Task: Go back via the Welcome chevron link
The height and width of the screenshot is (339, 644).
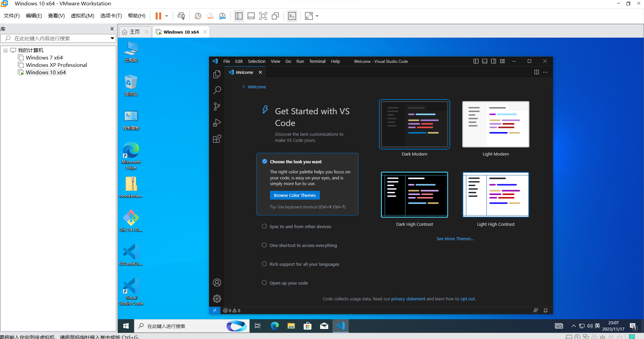Action: click(x=254, y=87)
